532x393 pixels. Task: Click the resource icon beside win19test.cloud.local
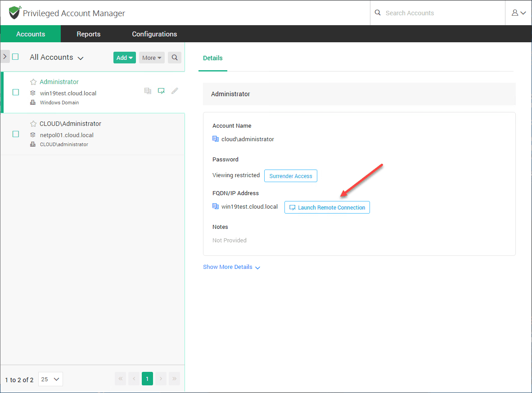pos(33,93)
